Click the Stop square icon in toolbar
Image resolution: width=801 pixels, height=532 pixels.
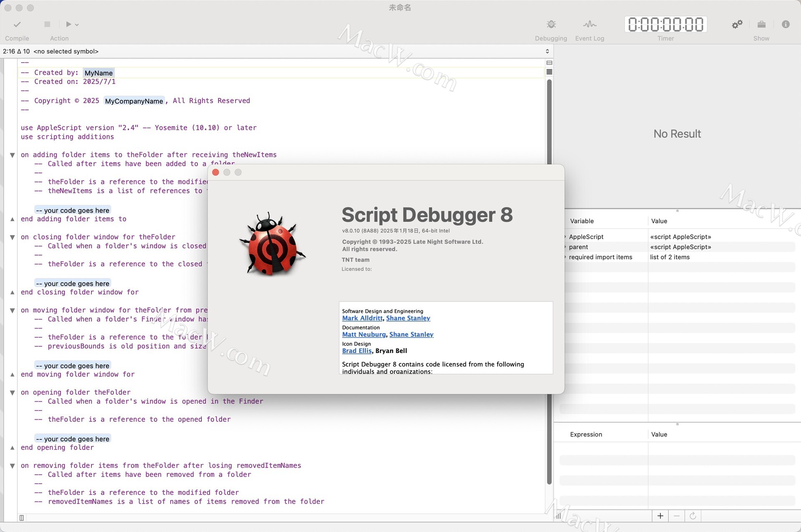(x=47, y=24)
